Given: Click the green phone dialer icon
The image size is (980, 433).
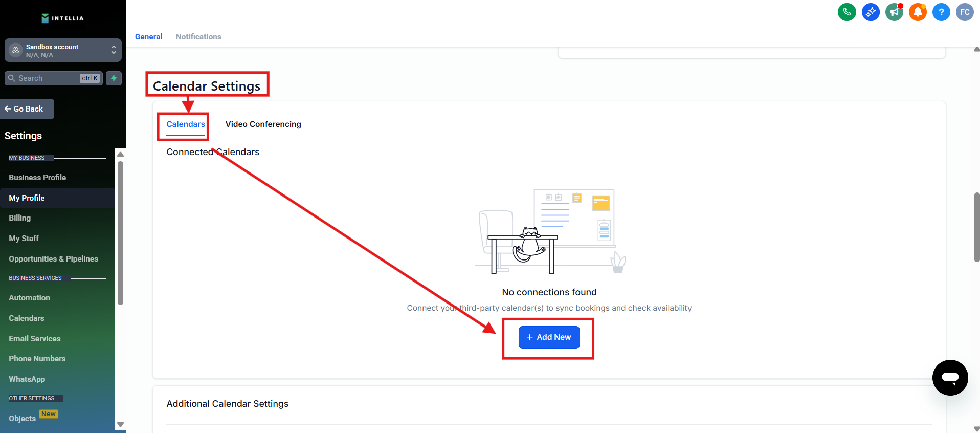Looking at the screenshot, I should coord(847,12).
